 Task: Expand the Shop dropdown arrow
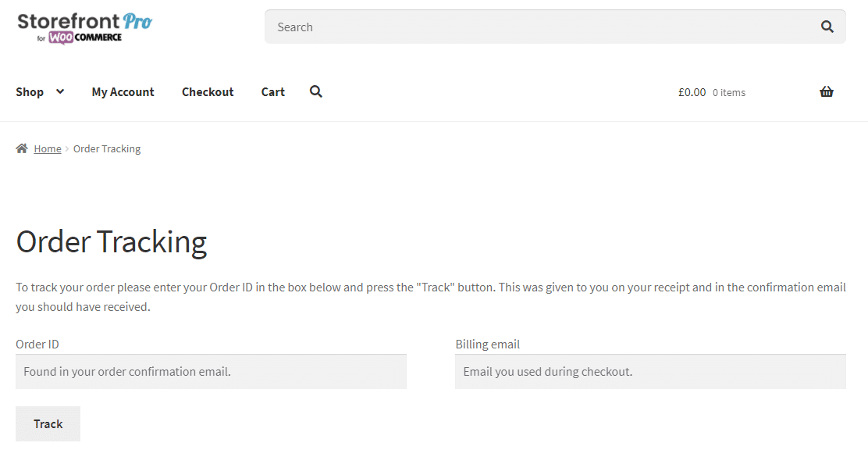click(x=60, y=91)
